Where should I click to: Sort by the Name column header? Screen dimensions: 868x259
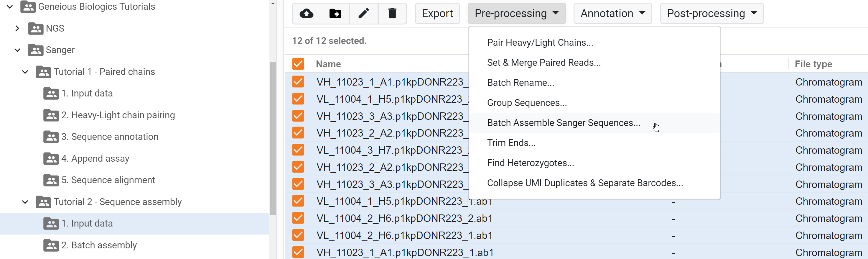328,64
